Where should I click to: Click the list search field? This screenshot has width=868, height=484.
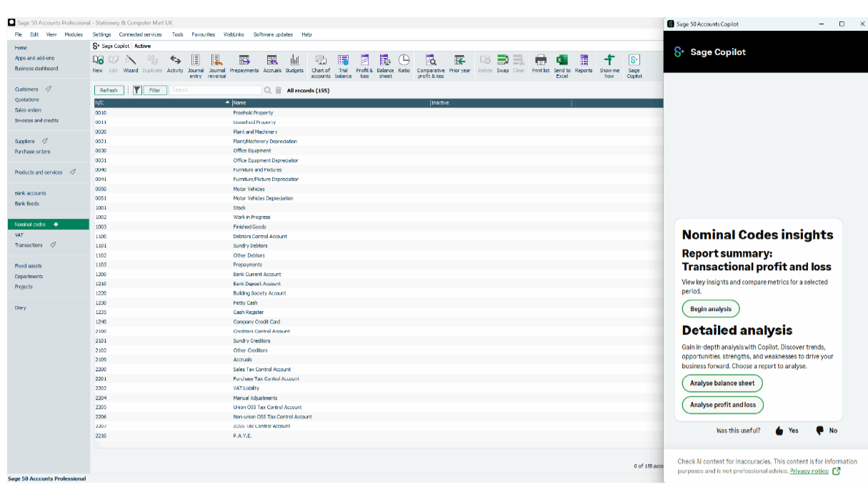[215, 90]
